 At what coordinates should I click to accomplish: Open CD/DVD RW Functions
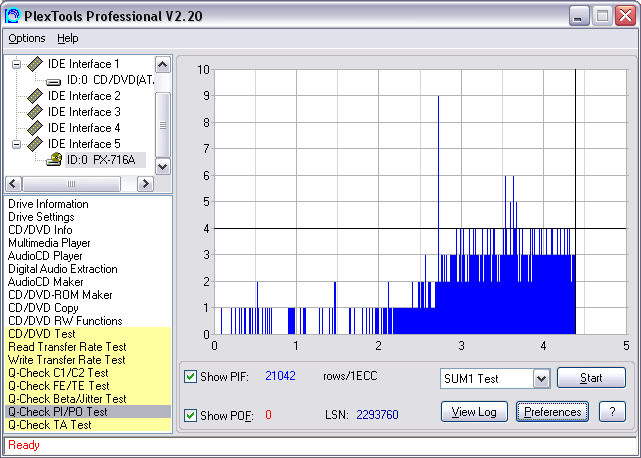tap(65, 321)
